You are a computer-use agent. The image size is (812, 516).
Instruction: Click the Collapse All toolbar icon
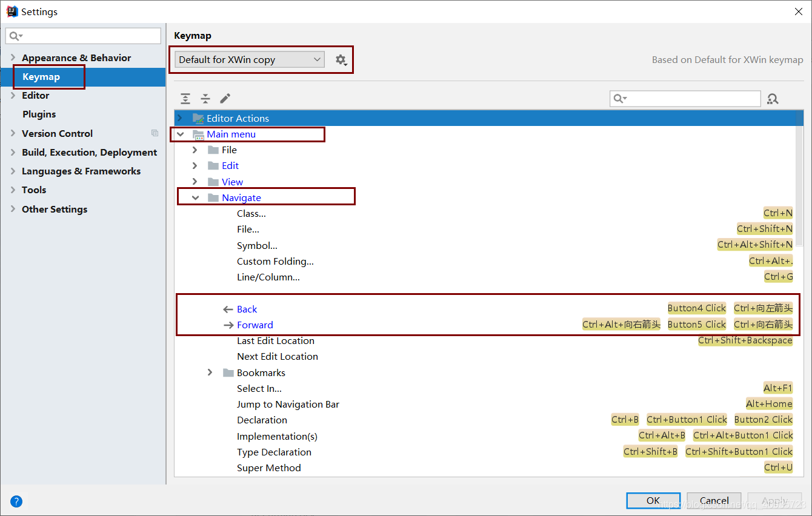205,99
